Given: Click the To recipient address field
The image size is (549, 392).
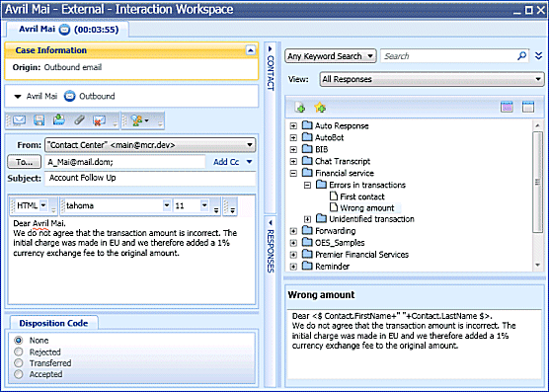Looking at the screenshot, I should point(125,162).
